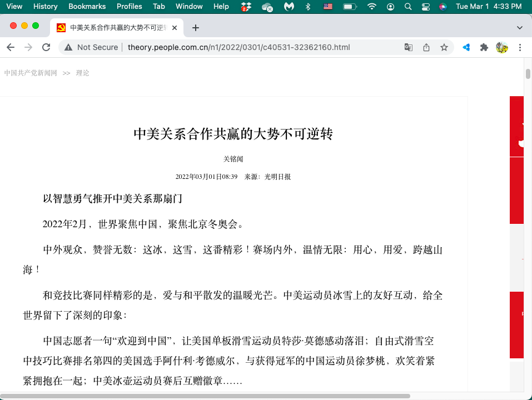Go back to the previous page
This screenshot has height=400, width=532.
pyautogui.click(x=11, y=47)
